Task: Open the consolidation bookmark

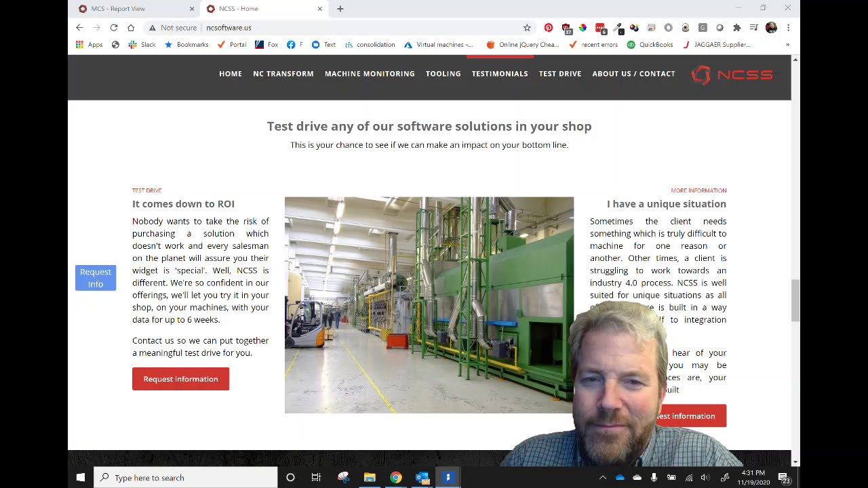Action: click(x=370, y=45)
